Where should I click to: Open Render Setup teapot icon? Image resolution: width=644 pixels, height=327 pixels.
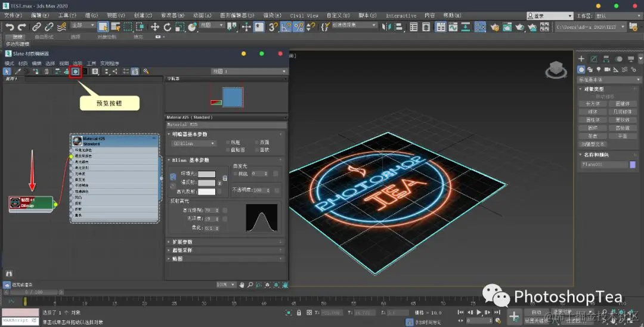[495, 27]
